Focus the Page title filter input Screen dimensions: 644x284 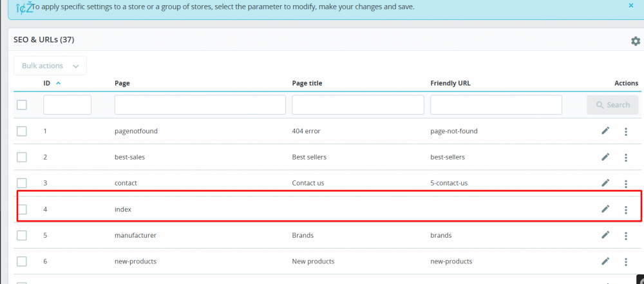[x=357, y=105]
